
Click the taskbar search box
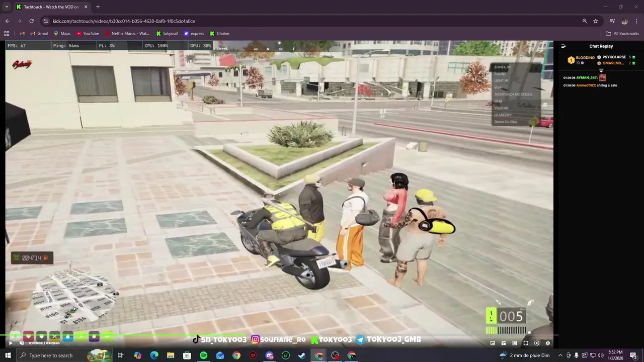tap(64, 355)
